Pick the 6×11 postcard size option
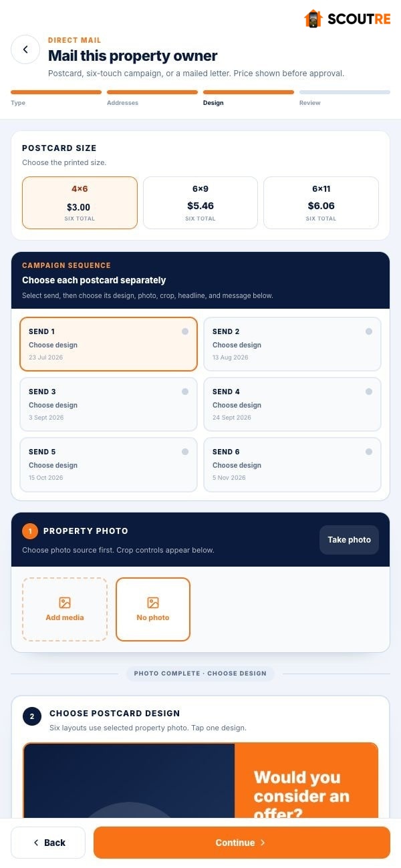401x868 pixels. [x=321, y=202]
